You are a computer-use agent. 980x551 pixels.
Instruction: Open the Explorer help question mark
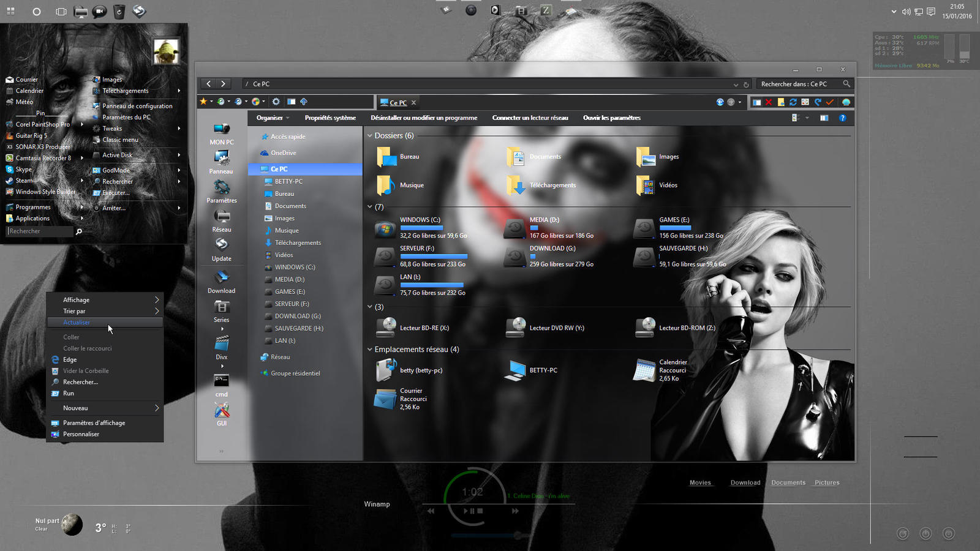[843, 118]
